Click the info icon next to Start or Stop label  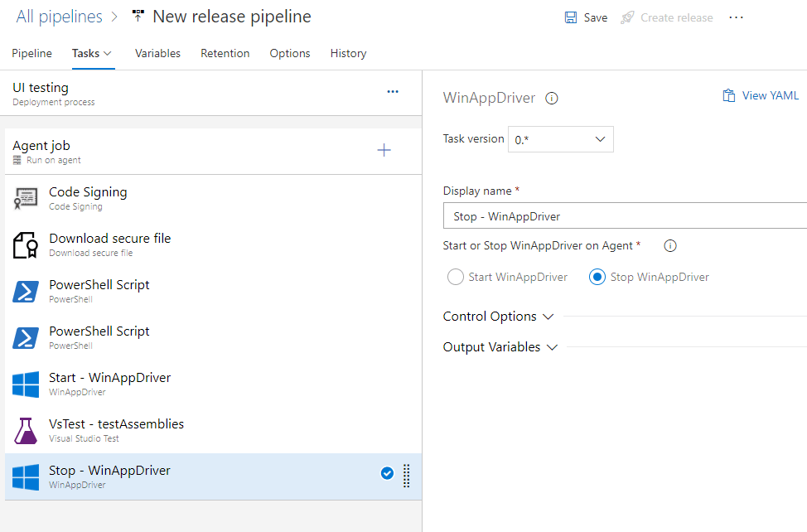670,246
